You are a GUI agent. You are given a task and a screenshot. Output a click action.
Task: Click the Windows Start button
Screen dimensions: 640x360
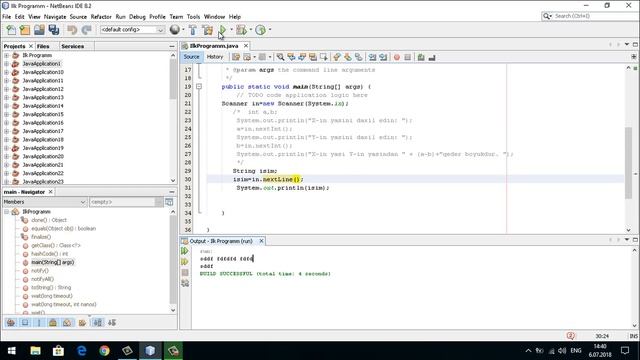click(11, 351)
